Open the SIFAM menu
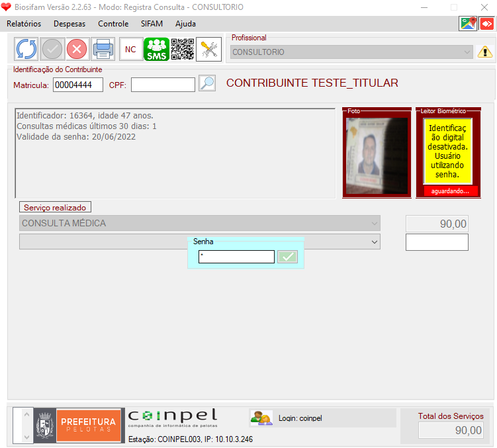This screenshot has width=497, height=448. tap(152, 24)
